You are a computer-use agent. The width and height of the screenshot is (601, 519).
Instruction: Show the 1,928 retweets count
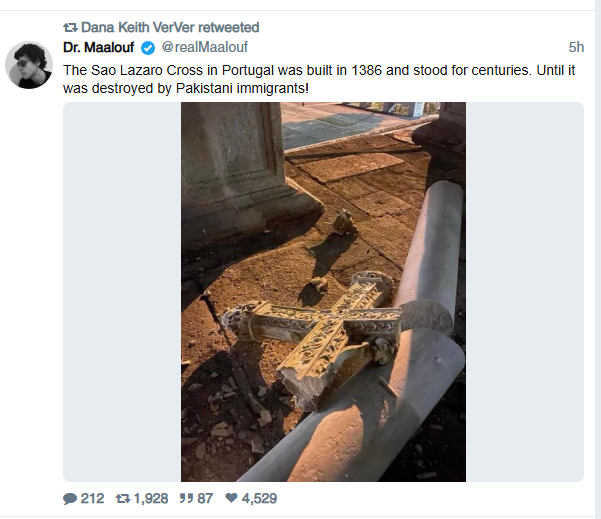tap(150, 498)
